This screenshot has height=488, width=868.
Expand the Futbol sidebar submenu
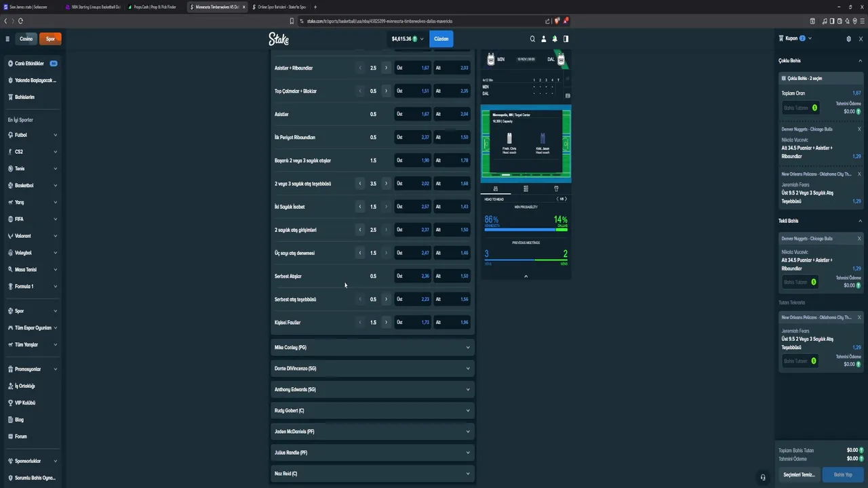55,135
